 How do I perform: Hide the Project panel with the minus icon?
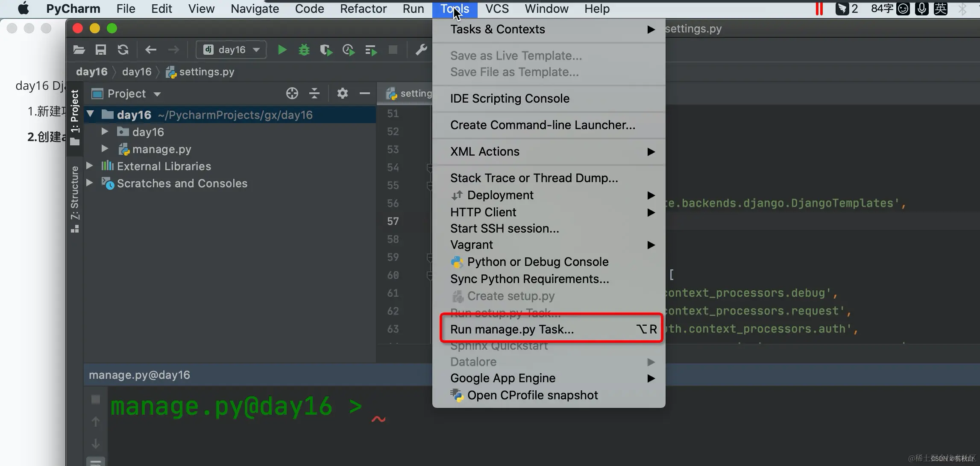364,93
